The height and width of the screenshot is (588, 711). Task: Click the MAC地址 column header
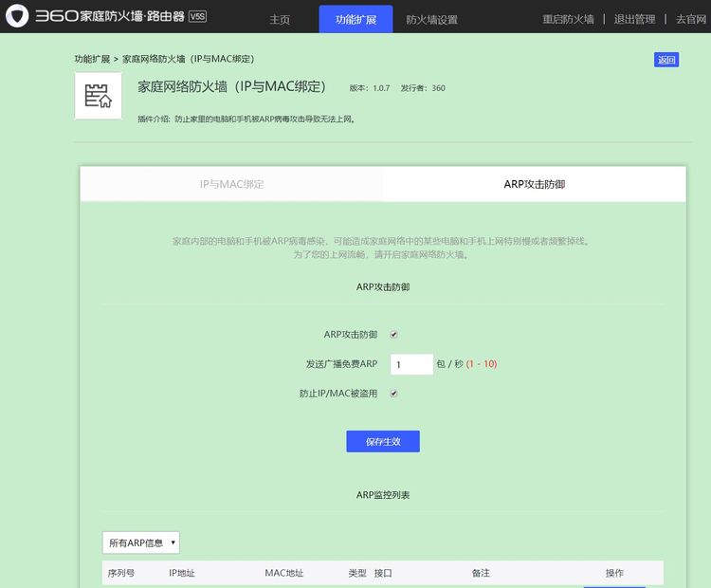click(283, 573)
